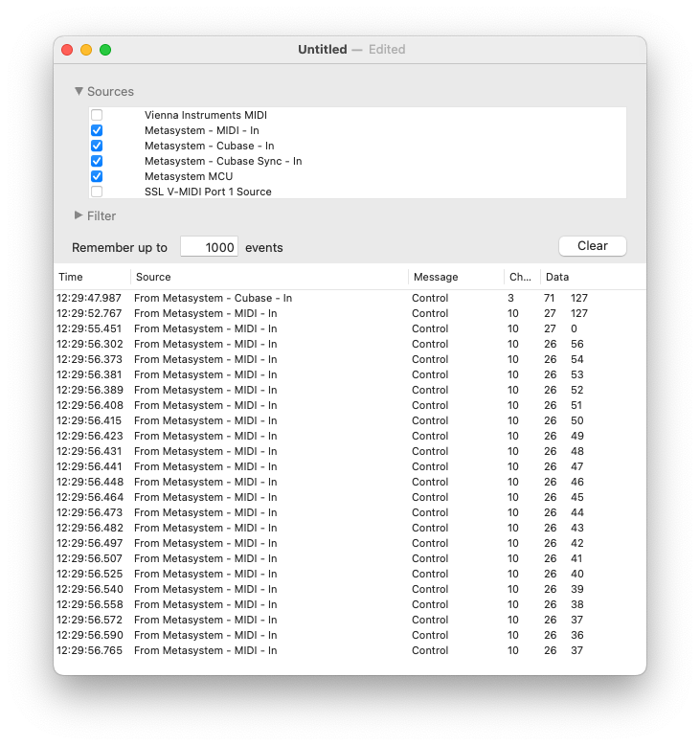The image size is (700, 746).
Task: Click the Time column header
Action: point(92,277)
